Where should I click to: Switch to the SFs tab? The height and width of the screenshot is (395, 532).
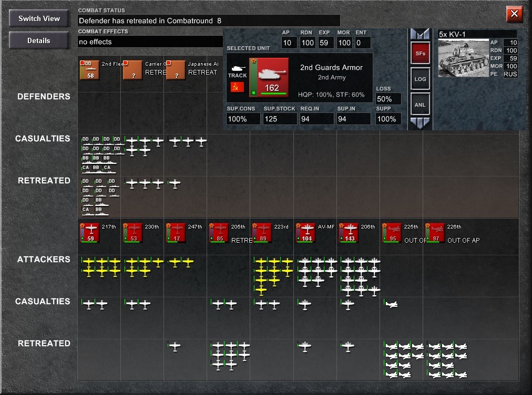420,54
